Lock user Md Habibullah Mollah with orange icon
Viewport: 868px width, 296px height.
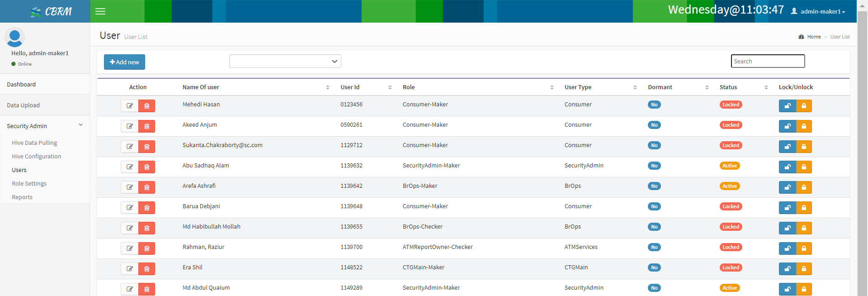(804, 228)
